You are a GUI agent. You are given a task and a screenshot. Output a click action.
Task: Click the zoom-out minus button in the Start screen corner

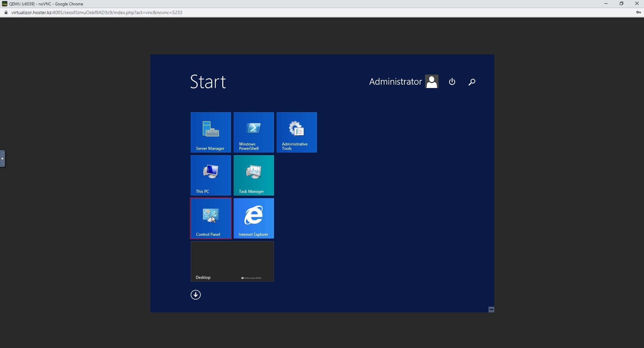pyautogui.click(x=492, y=310)
